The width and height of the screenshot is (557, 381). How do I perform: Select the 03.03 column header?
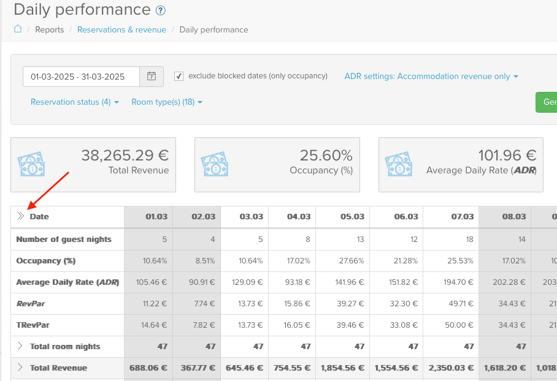[245, 217]
